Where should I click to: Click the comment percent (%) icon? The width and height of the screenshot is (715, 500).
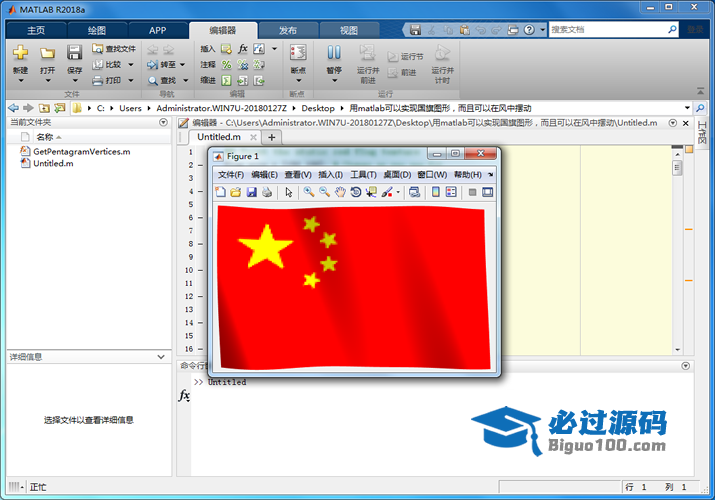tap(226, 65)
